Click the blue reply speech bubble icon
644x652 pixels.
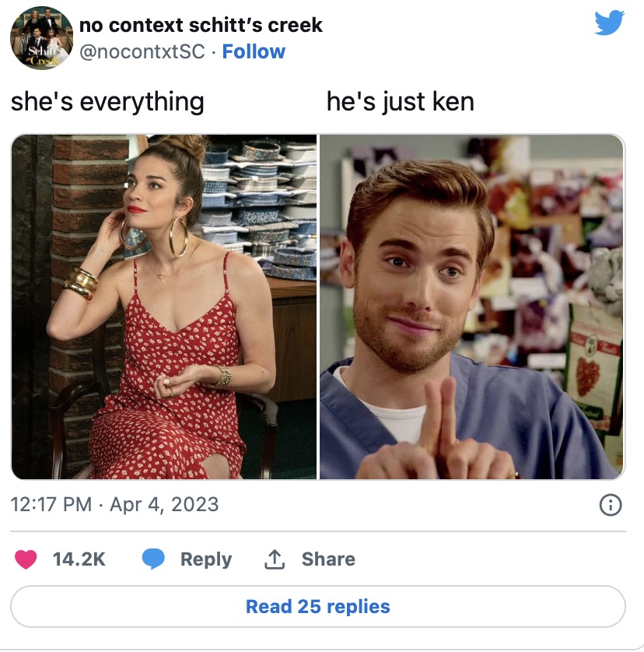153,559
